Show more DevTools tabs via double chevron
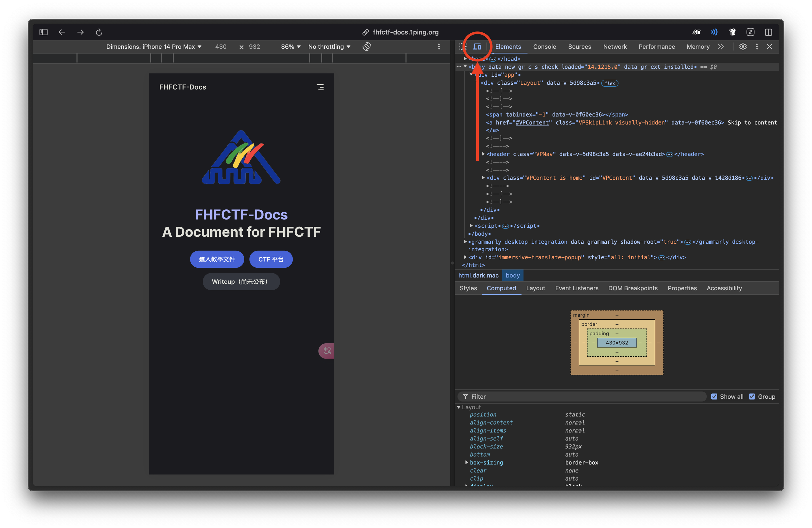812x528 pixels. [x=720, y=47]
